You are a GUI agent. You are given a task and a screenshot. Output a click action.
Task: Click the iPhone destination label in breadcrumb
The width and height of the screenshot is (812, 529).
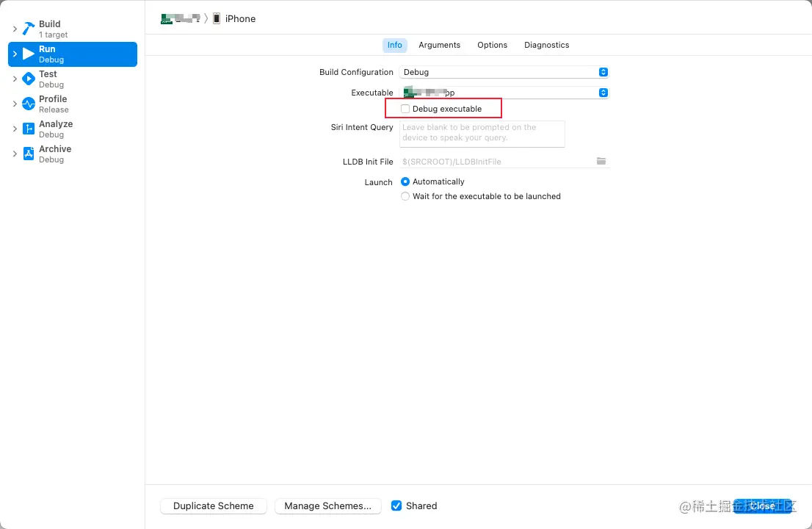pos(240,18)
